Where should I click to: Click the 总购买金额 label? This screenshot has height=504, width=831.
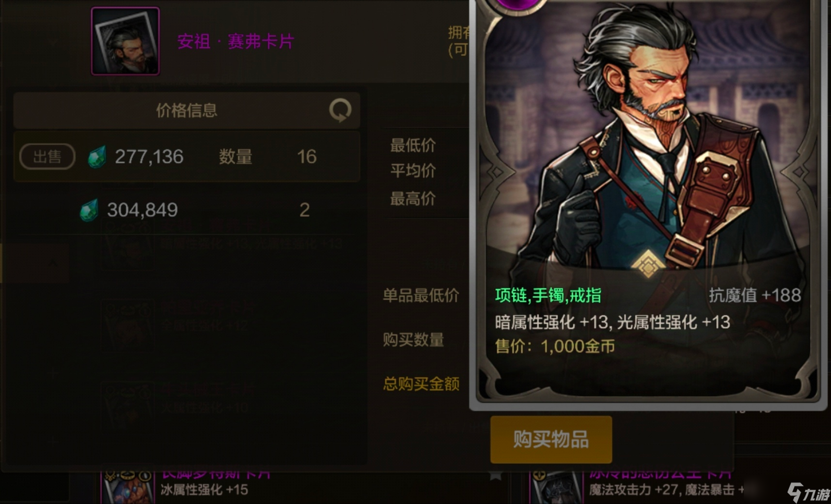click(x=421, y=384)
